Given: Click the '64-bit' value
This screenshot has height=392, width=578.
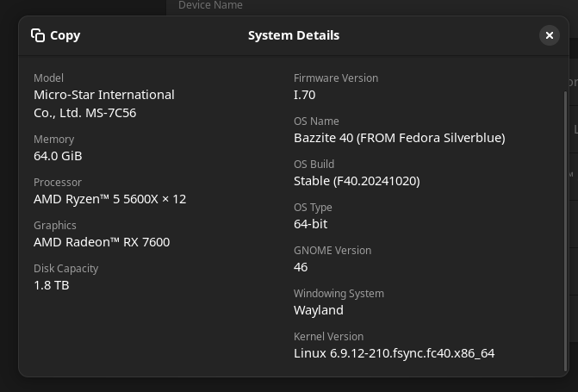Looking at the screenshot, I should click(310, 224).
